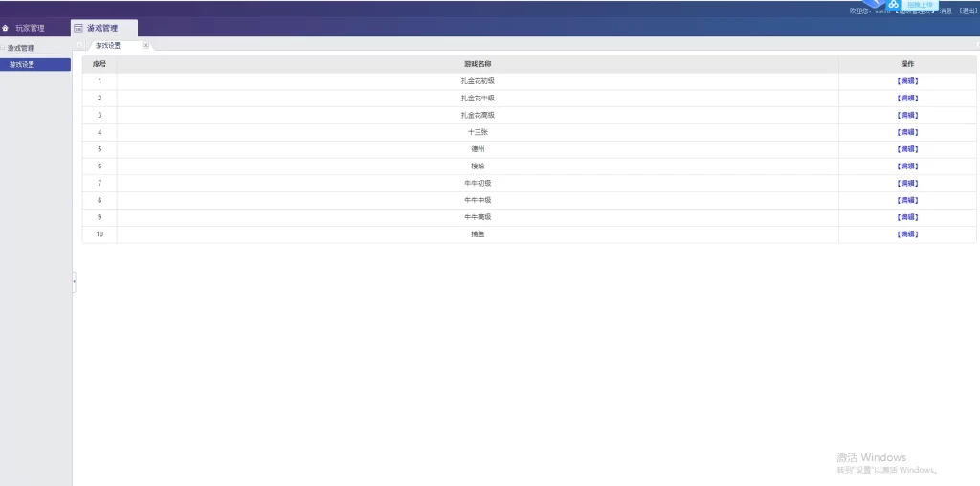The width and height of the screenshot is (980, 486).
Task: Click the 游戏名称 column header
Action: coord(477,64)
